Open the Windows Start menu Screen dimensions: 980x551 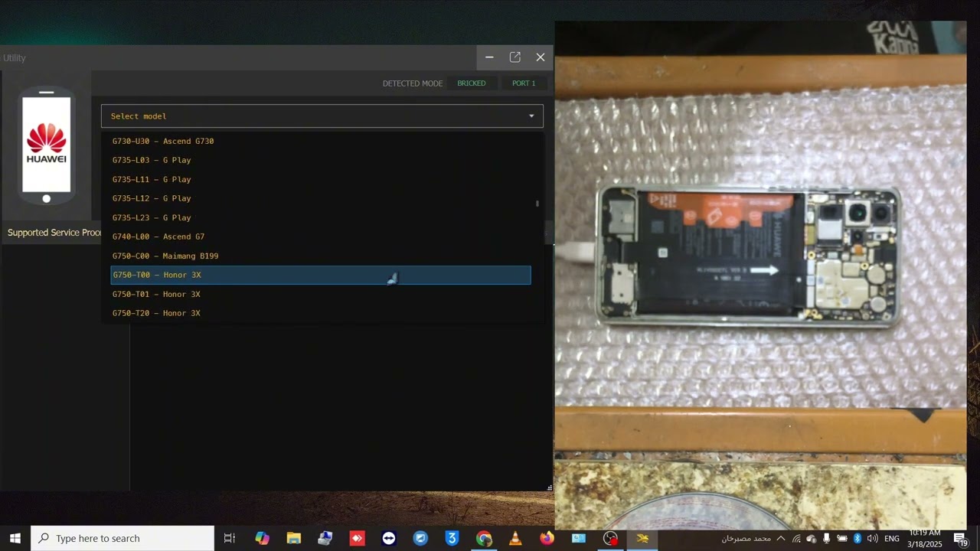pos(15,538)
